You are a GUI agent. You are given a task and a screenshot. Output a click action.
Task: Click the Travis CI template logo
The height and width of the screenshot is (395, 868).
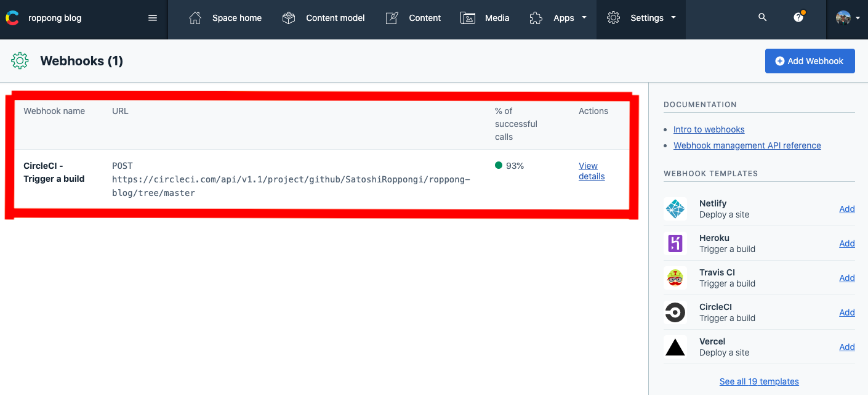[675, 278]
